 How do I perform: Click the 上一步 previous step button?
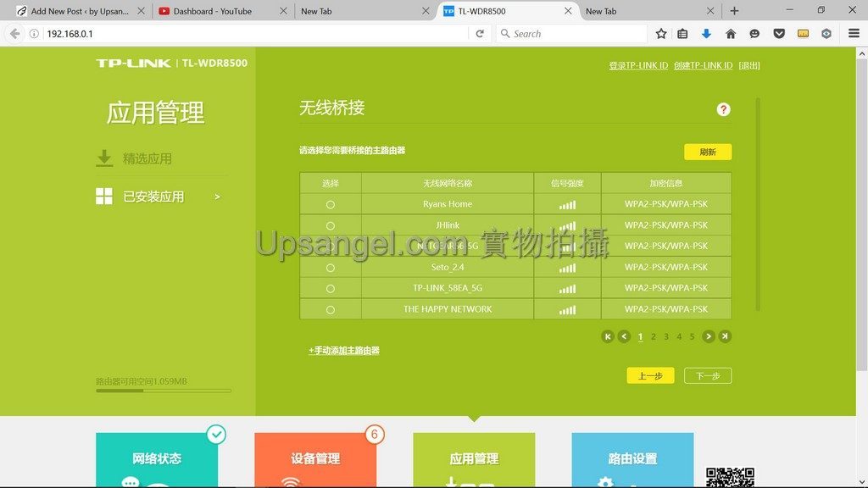pos(650,375)
